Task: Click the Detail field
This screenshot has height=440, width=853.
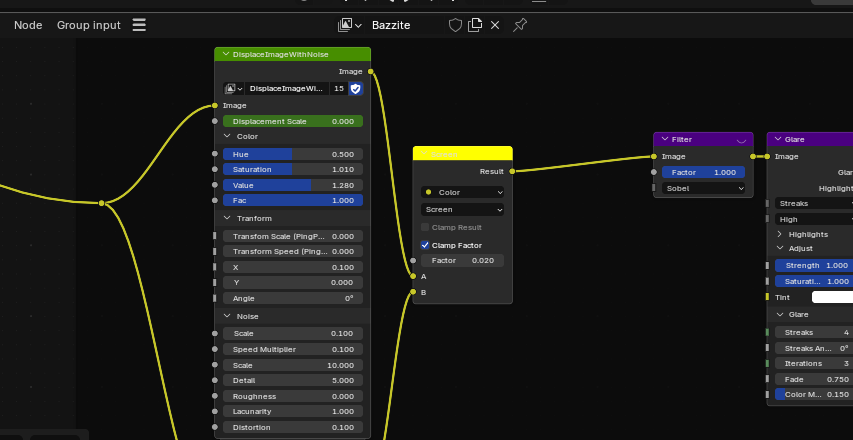Action: [x=293, y=380]
